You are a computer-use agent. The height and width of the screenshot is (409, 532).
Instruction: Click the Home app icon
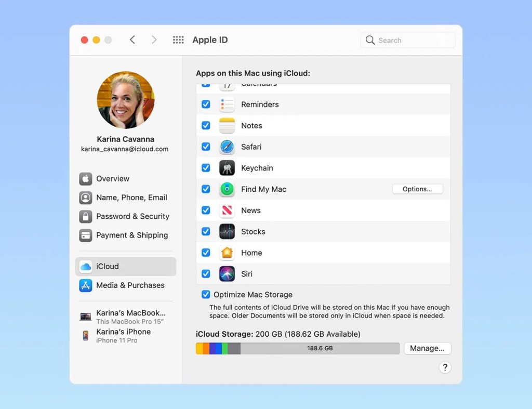[x=227, y=253]
